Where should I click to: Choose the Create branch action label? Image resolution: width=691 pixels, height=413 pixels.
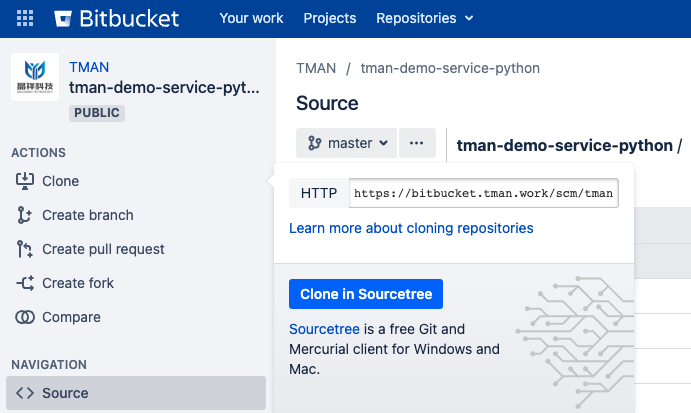(88, 215)
